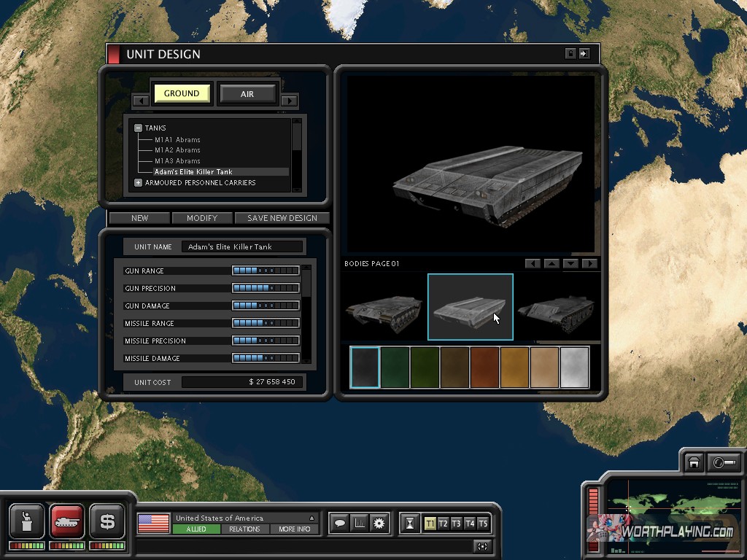The image size is (747, 560).
Task: Open the statistics bar chart icon
Action: tap(359, 523)
